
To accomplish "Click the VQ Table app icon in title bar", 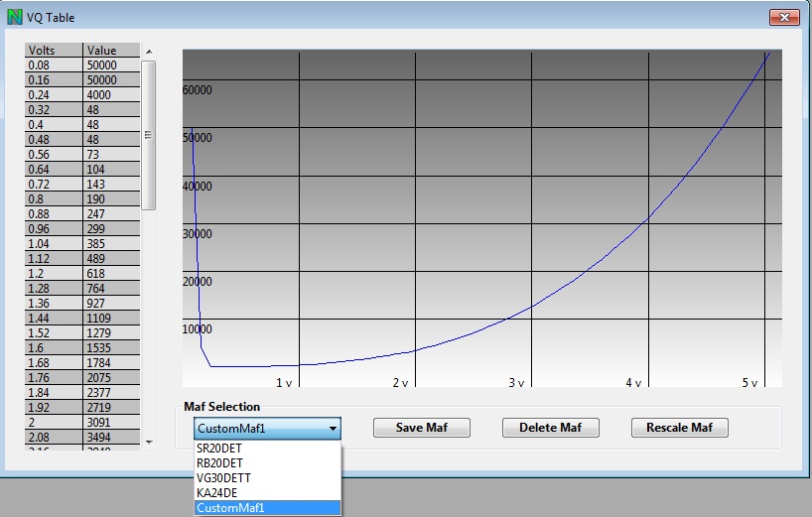I will click(x=14, y=17).
